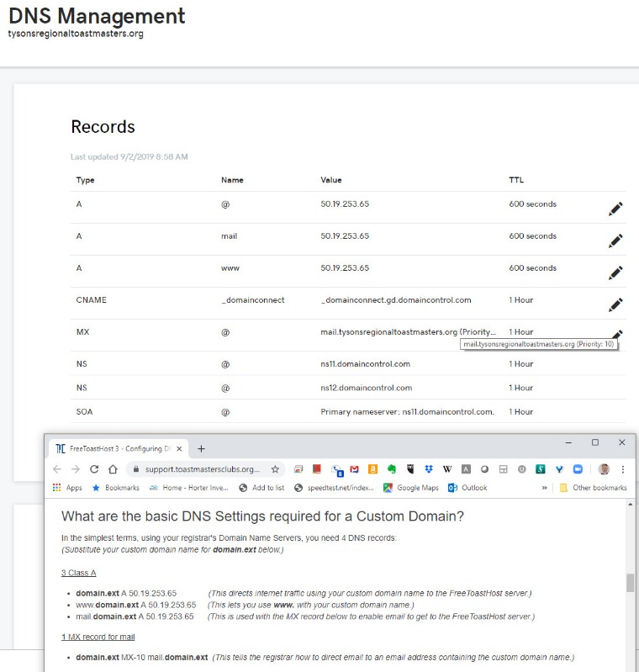
Task: Open Chrome's three-dot menu
Action: [623, 469]
